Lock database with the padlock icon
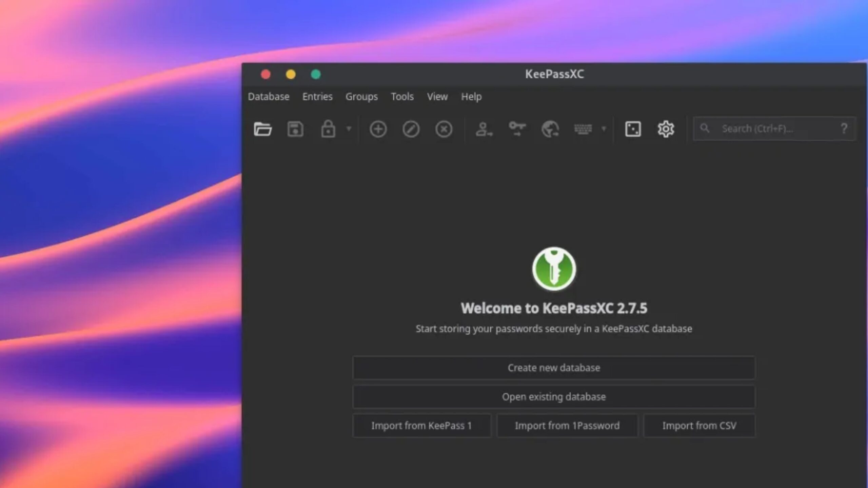The height and width of the screenshot is (488, 868). pyautogui.click(x=328, y=129)
